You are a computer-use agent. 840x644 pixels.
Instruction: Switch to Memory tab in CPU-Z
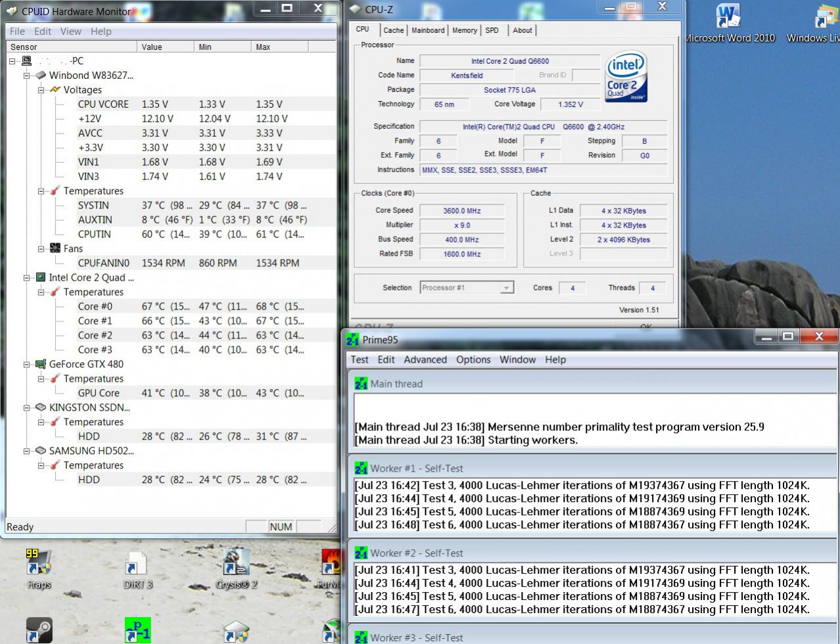[465, 30]
